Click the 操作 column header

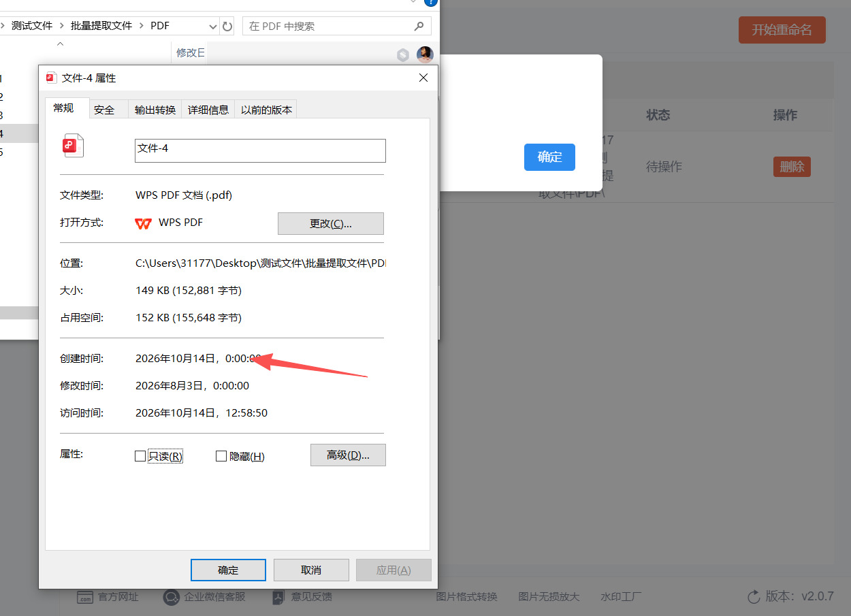785,115
